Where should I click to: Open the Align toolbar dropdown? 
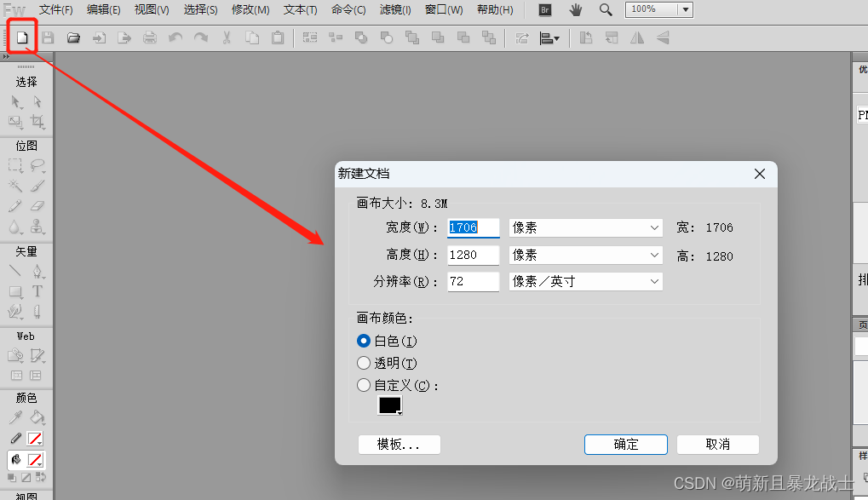pyautogui.click(x=549, y=38)
